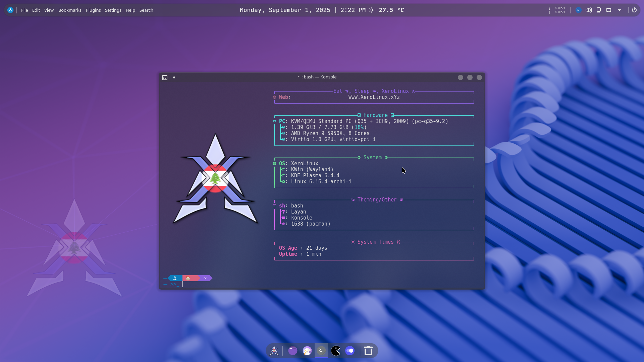Viewport: 644px width, 362px height.
Task: Expand hidden system tray icons arrow
Action: (620, 10)
